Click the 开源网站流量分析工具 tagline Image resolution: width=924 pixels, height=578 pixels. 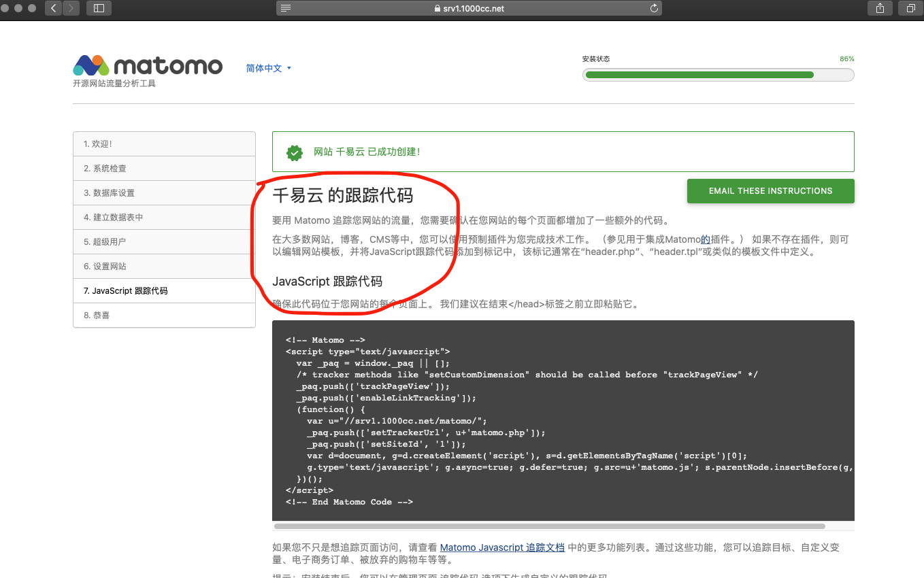114,84
